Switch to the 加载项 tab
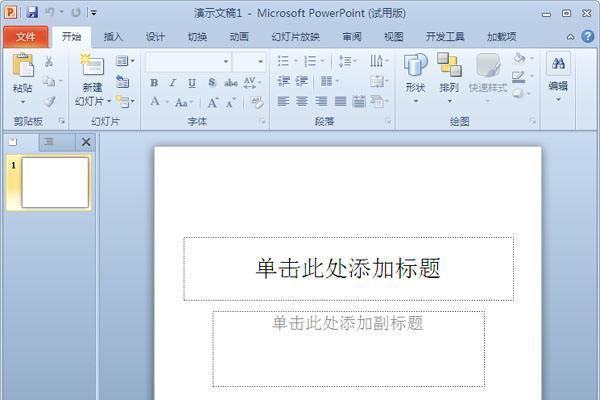This screenshot has width=600, height=400. [501, 37]
